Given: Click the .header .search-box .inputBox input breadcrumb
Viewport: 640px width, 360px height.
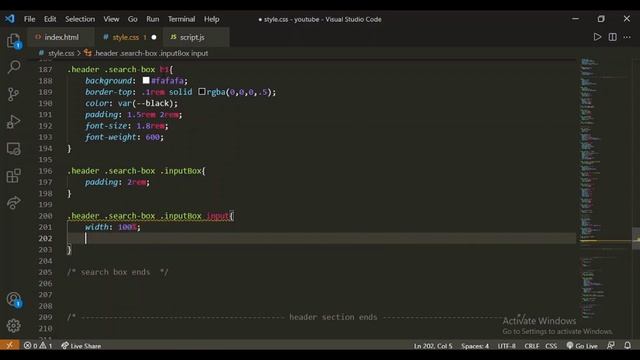Looking at the screenshot, I should click(x=151, y=53).
